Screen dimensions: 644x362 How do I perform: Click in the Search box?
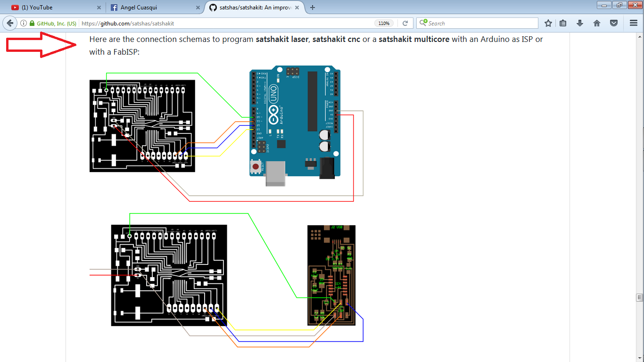pos(477,23)
